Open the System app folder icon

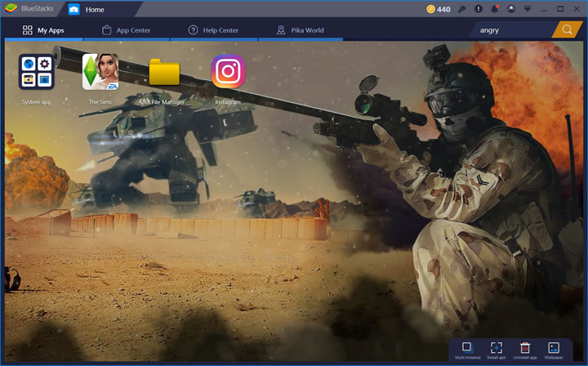pyautogui.click(x=37, y=72)
